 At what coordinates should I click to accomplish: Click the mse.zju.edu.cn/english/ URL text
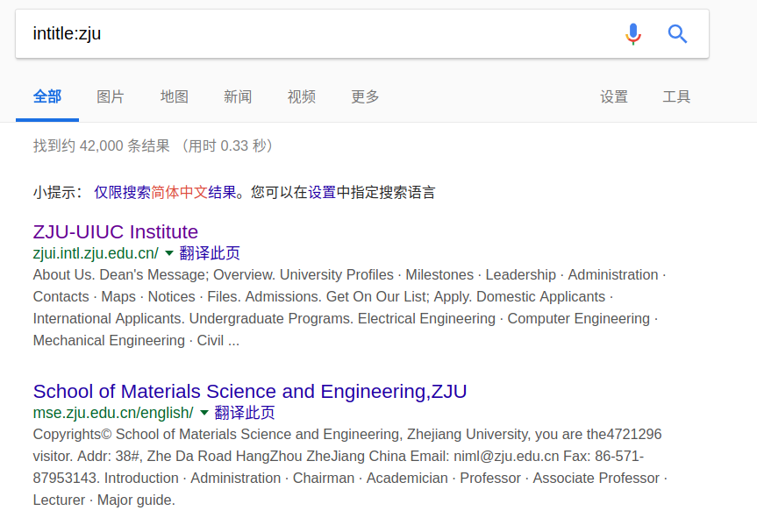point(113,413)
